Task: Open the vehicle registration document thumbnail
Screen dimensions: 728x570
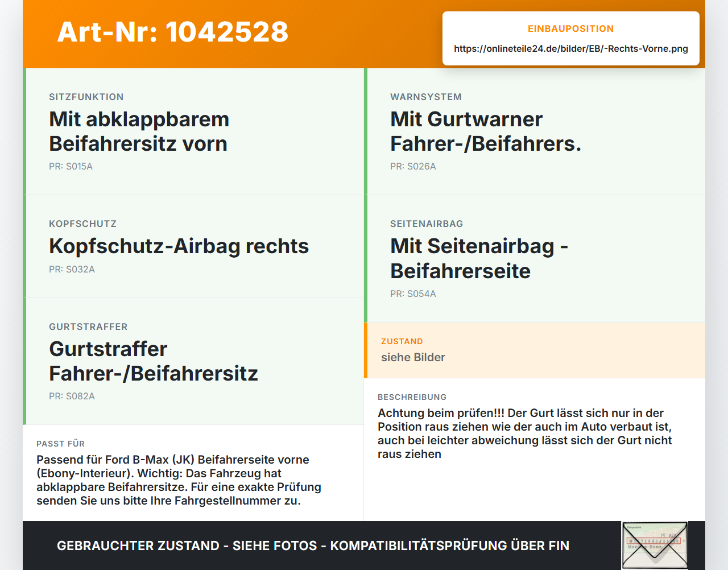Action: click(655, 546)
